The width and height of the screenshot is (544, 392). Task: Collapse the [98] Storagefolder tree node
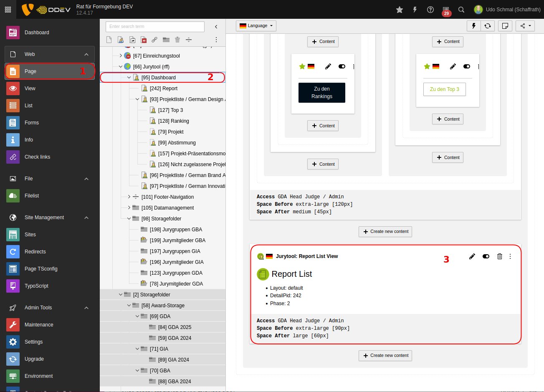coord(129,218)
